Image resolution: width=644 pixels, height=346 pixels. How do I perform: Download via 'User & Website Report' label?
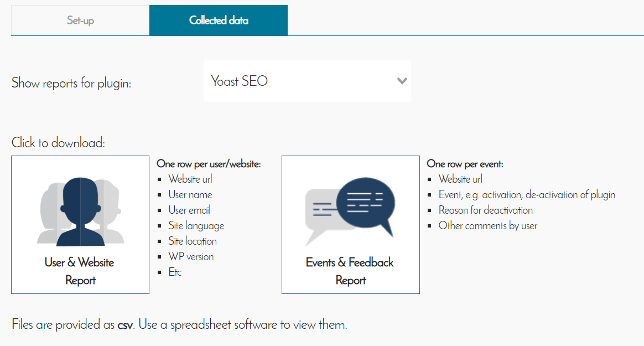coord(80,271)
